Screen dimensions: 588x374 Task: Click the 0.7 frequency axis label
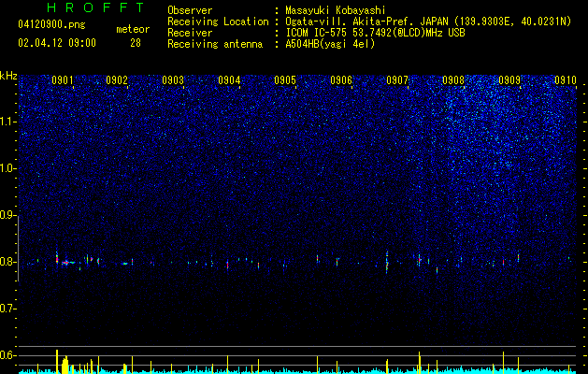(x=8, y=309)
